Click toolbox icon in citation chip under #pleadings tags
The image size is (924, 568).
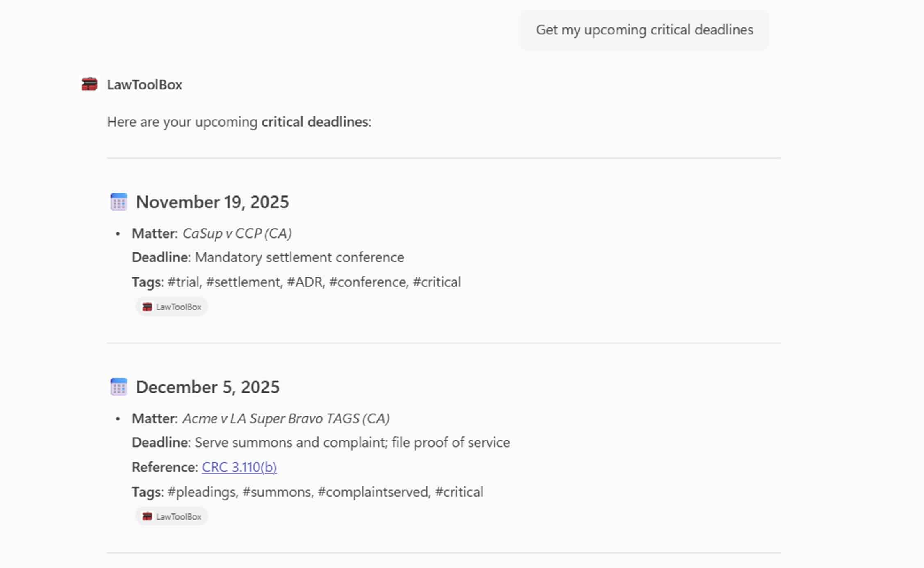[147, 516]
